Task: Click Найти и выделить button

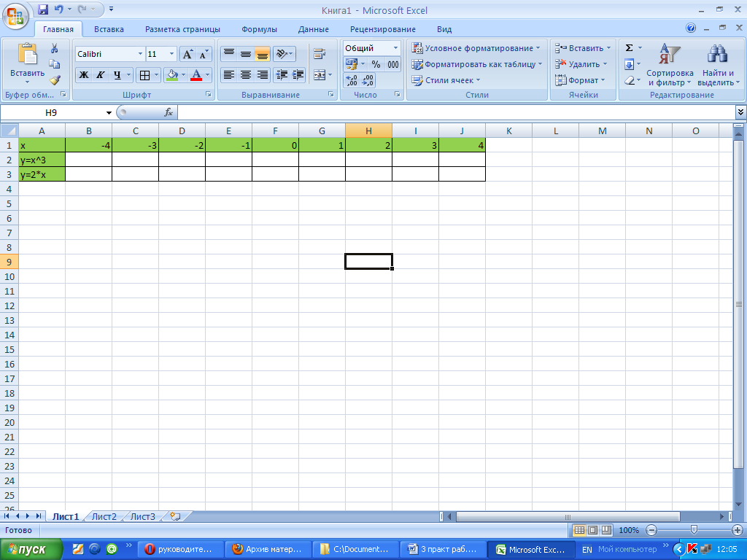Action: click(718, 64)
